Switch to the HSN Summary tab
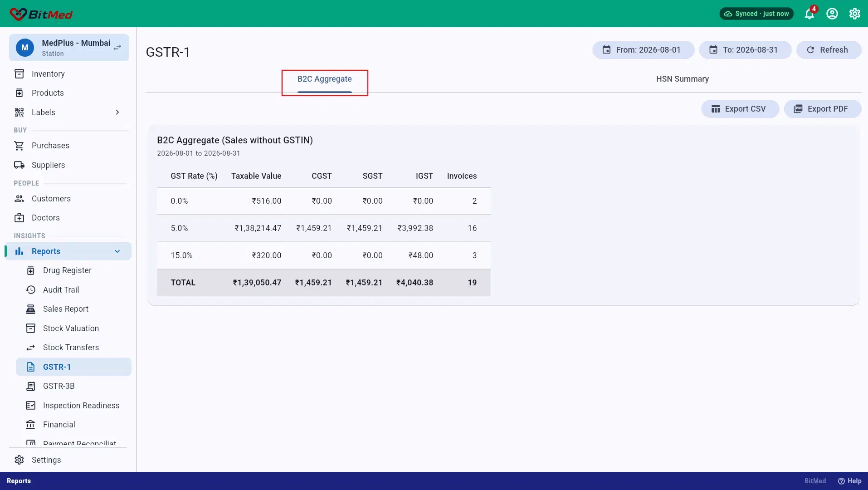868x490 pixels. (683, 79)
